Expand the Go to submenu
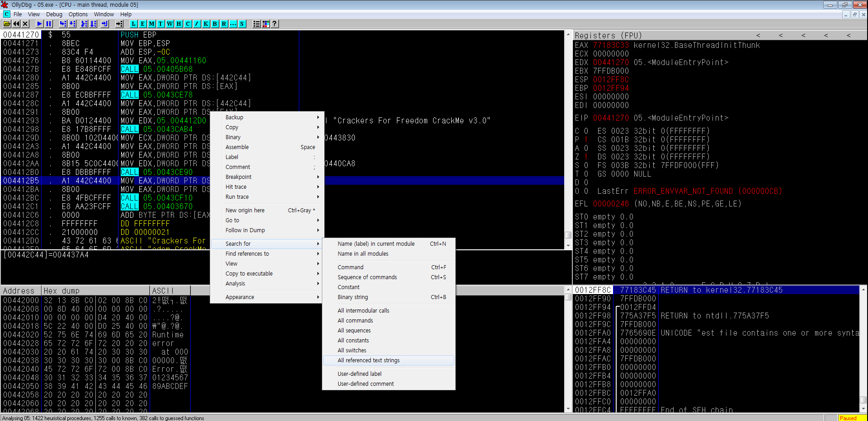The image size is (868, 421). [x=267, y=220]
